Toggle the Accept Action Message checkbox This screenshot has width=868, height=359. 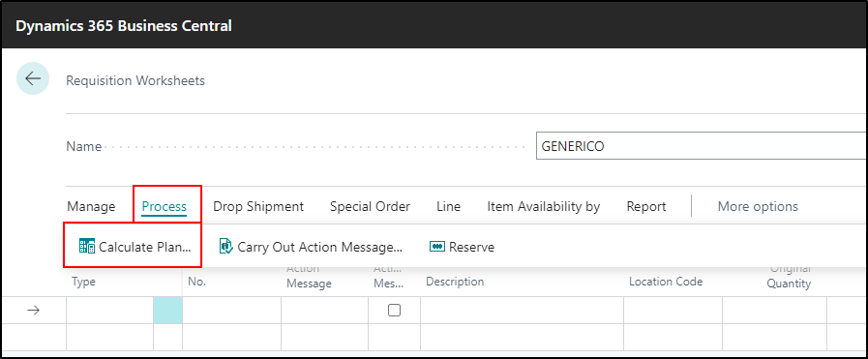tap(394, 311)
